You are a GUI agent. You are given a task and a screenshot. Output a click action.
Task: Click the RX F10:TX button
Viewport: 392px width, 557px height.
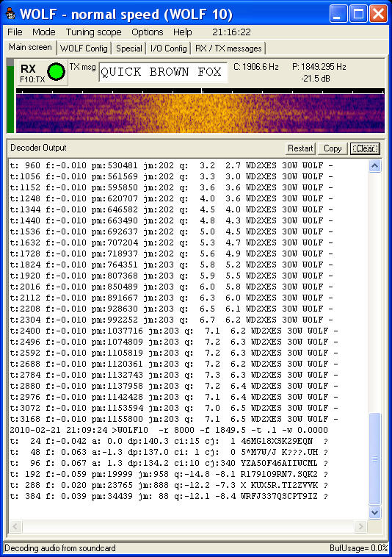pyautogui.click(x=43, y=73)
